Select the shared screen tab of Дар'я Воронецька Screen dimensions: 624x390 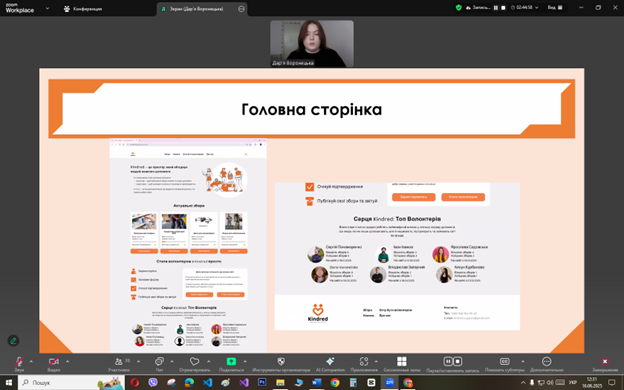click(197, 9)
